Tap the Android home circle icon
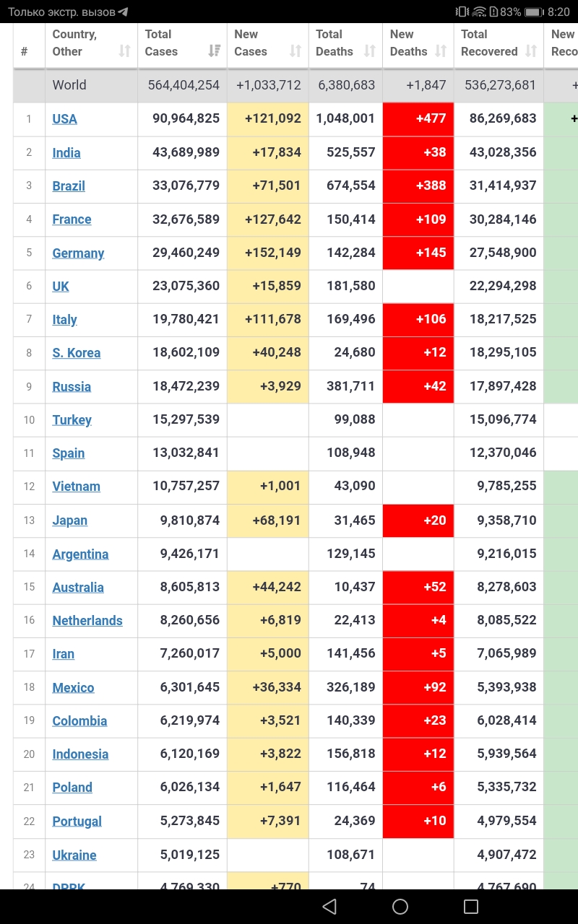Image resolution: width=578 pixels, height=924 pixels. [x=400, y=907]
